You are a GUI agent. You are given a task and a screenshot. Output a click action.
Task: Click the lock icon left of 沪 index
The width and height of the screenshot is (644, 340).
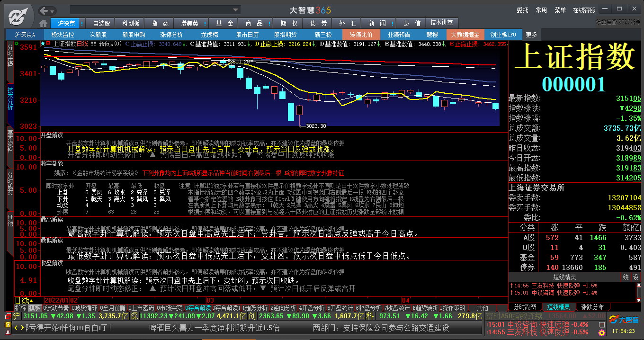point(8,316)
